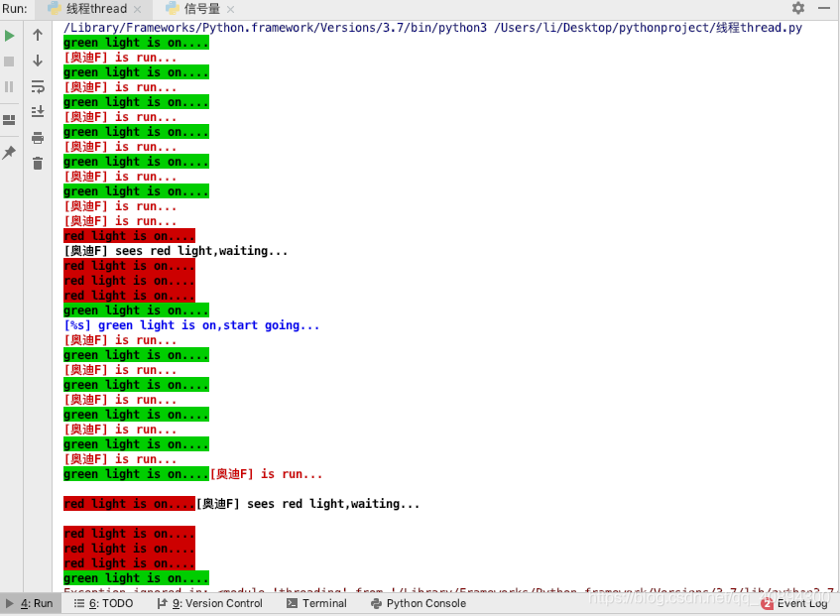Stop the running process
Viewport: 840px width, 616px height.
[9, 62]
